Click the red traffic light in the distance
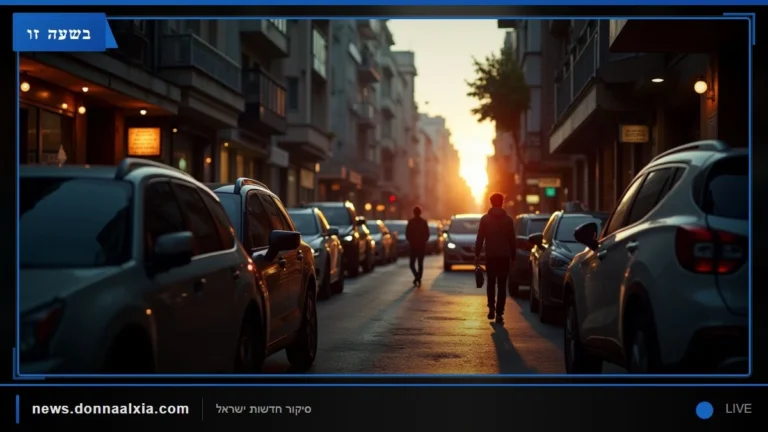Viewport: 768px width, 432px height. point(392,199)
